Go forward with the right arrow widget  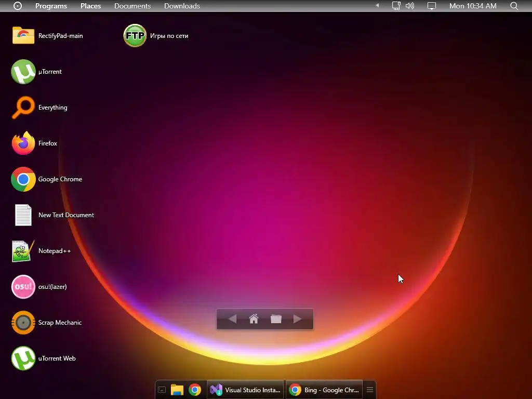297,319
